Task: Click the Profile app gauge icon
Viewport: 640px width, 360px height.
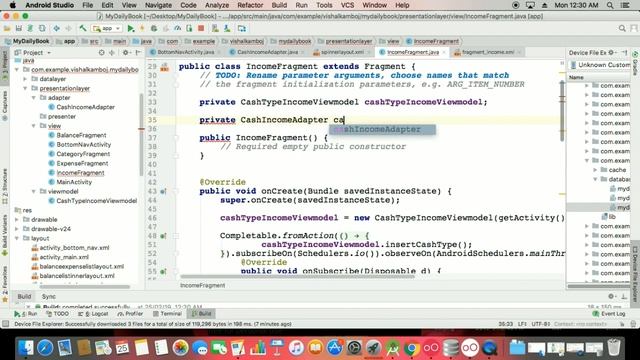Action: 178,29
